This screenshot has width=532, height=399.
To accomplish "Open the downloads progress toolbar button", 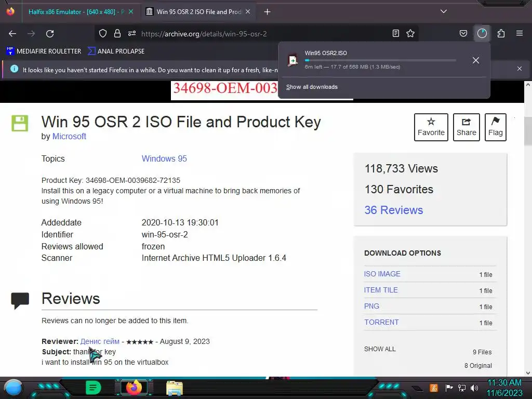I will point(482,33).
